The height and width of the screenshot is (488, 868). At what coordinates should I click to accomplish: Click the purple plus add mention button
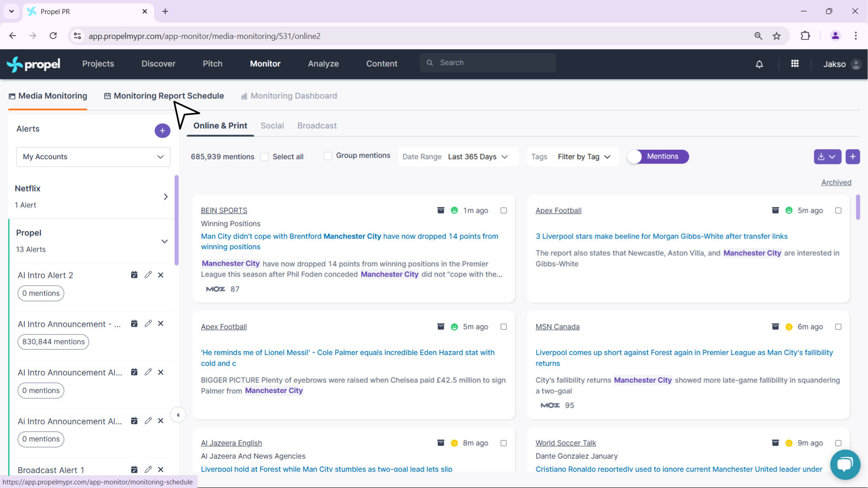pos(853,157)
